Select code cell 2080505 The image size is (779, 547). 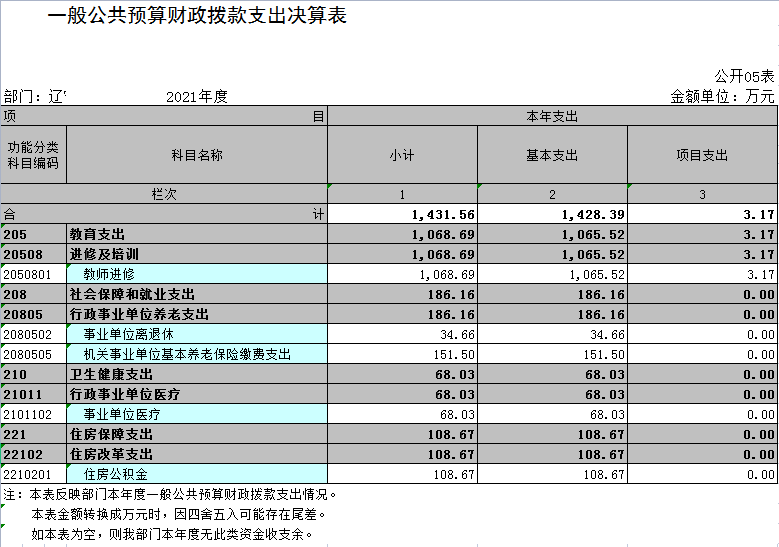pos(33,354)
